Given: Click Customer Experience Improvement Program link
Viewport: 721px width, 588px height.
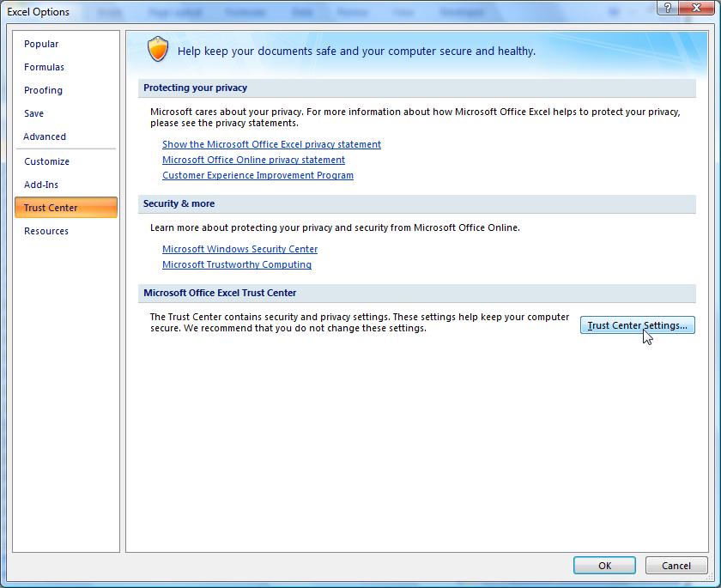Looking at the screenshot, I should click(257, 175).
